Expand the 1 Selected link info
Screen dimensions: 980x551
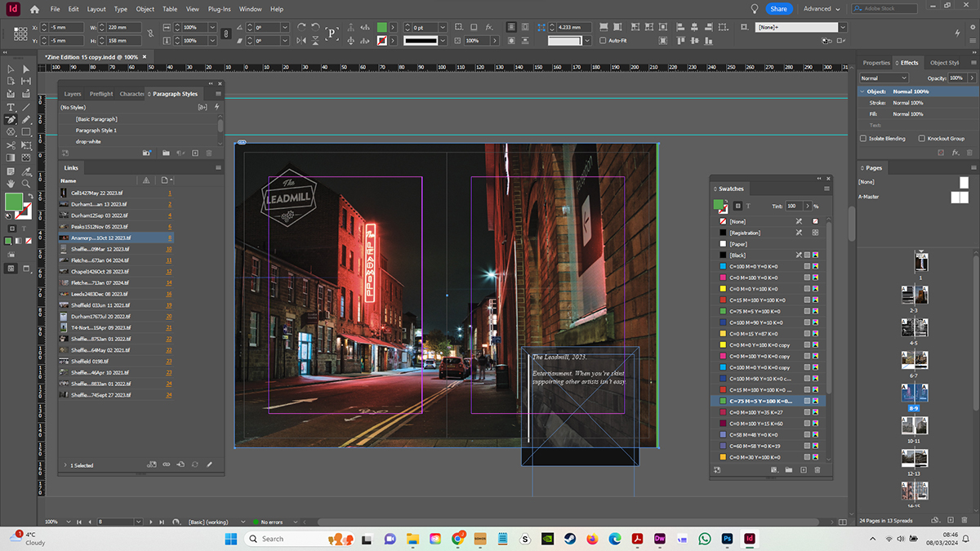point(65,465)
